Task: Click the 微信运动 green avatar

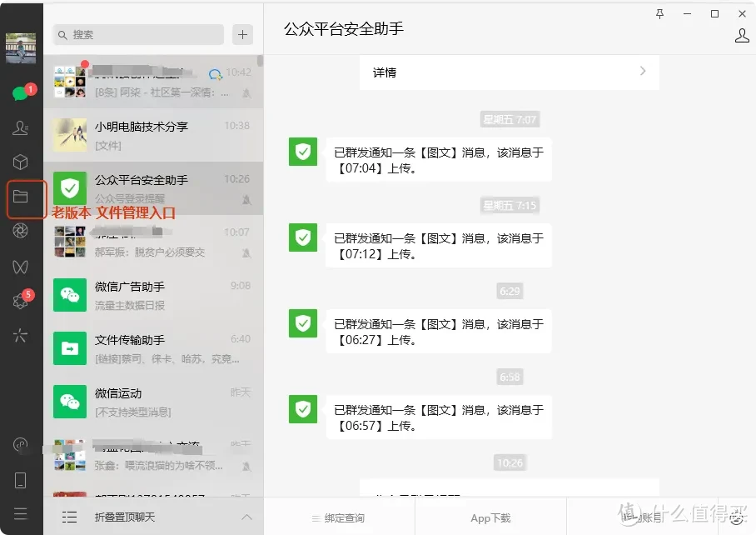Action: pos(70,402)
